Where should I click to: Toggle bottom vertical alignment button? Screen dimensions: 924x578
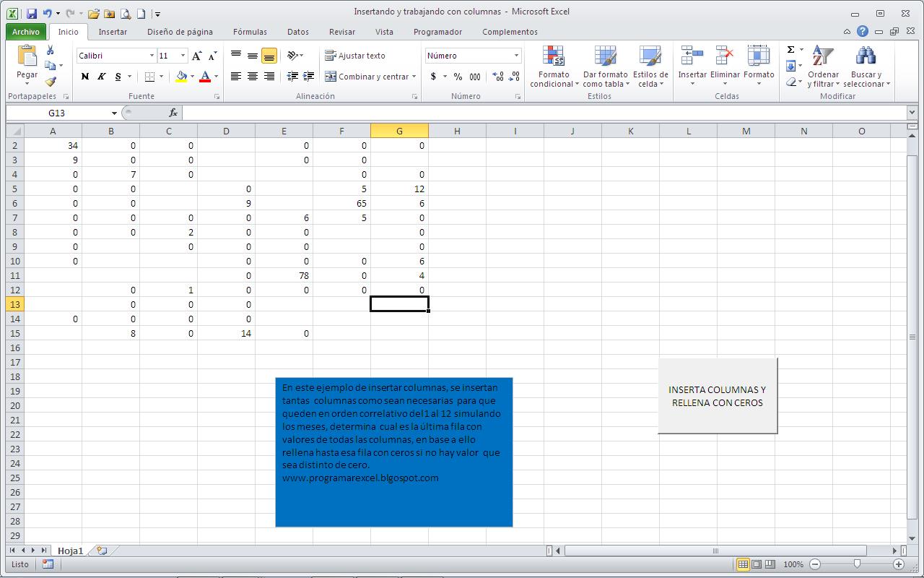point(269,56)
